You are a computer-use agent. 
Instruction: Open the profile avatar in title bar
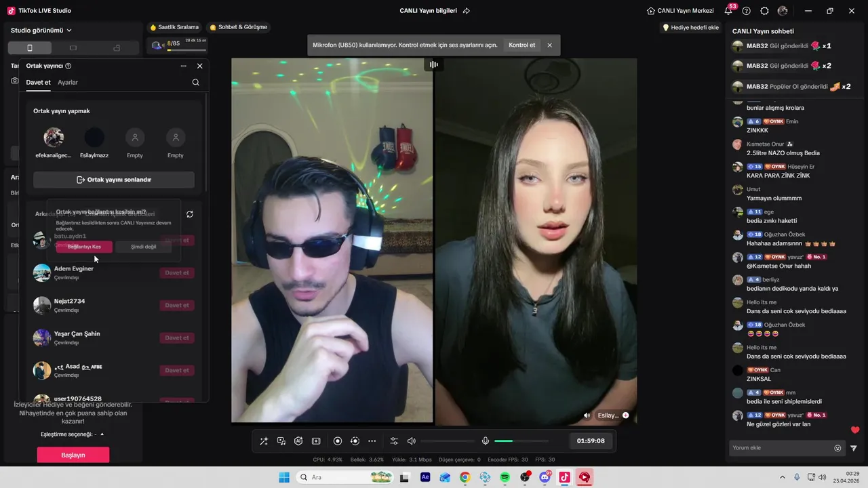click(783, 11)
